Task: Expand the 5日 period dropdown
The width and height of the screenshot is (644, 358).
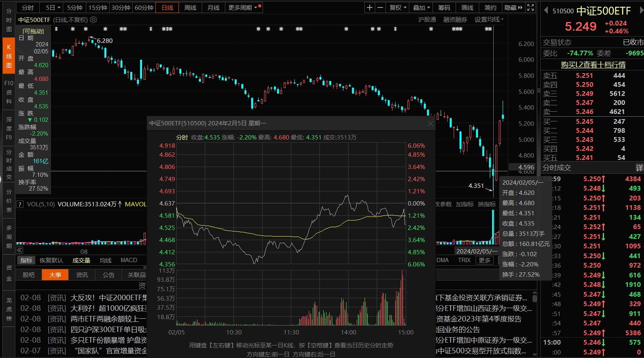Action: point(53,7)
